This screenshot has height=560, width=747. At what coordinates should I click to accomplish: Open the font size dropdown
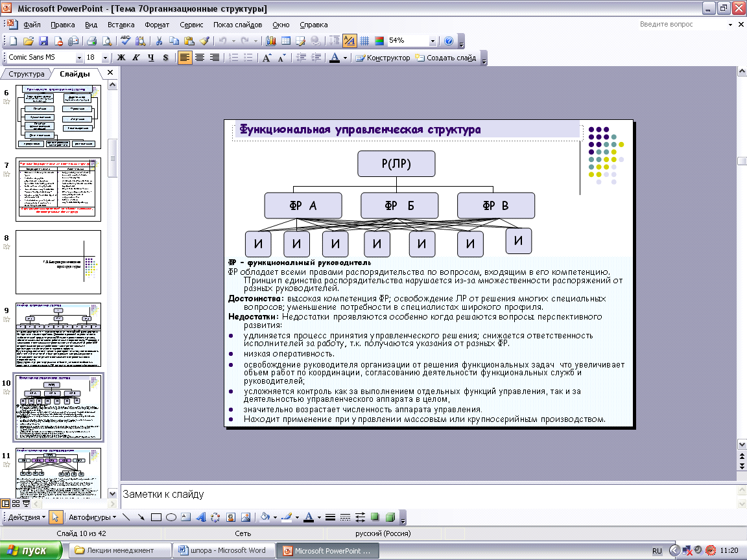105,58
